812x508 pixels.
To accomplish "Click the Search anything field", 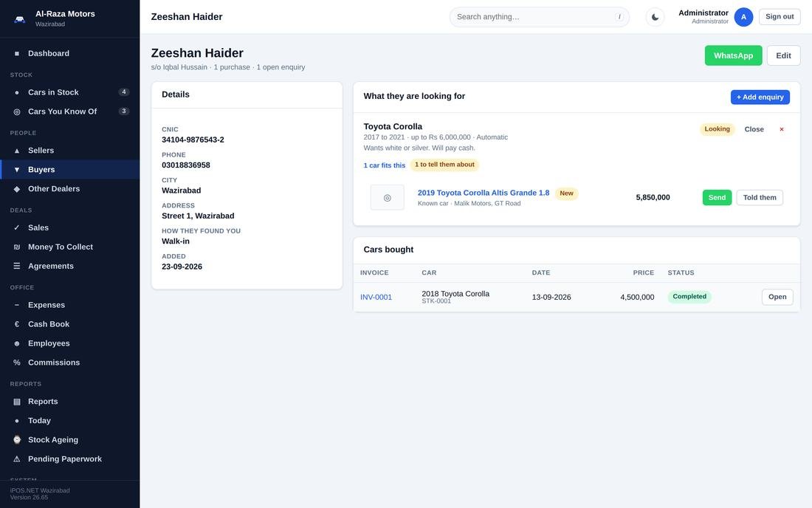I will pos(539,17).
